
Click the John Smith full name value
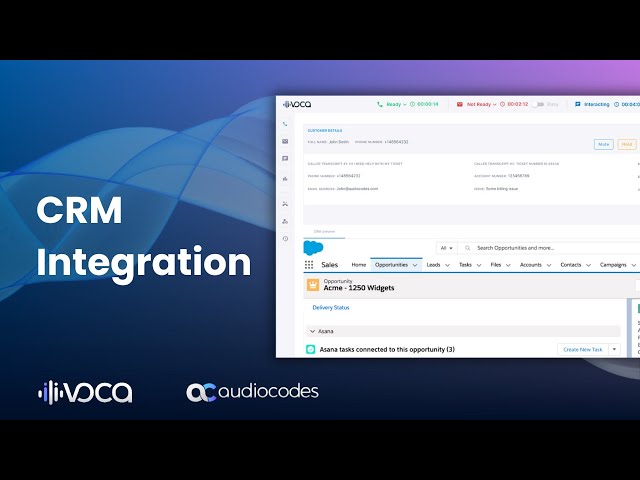(x=339, y=142)
